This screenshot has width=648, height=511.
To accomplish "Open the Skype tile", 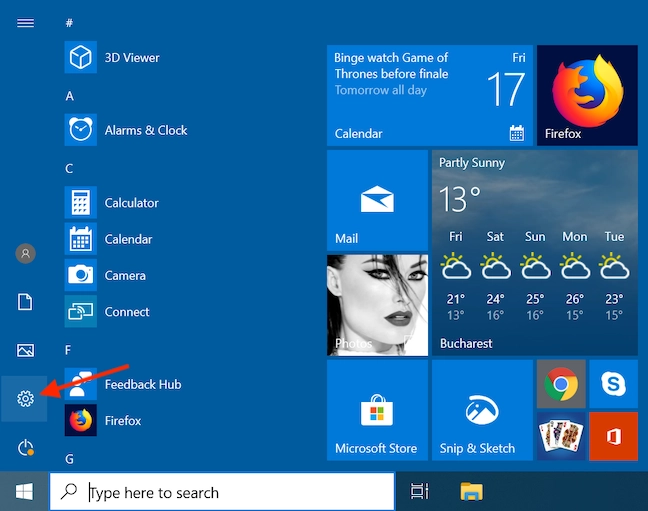I will pyautogui.click(x=613, y=384).
